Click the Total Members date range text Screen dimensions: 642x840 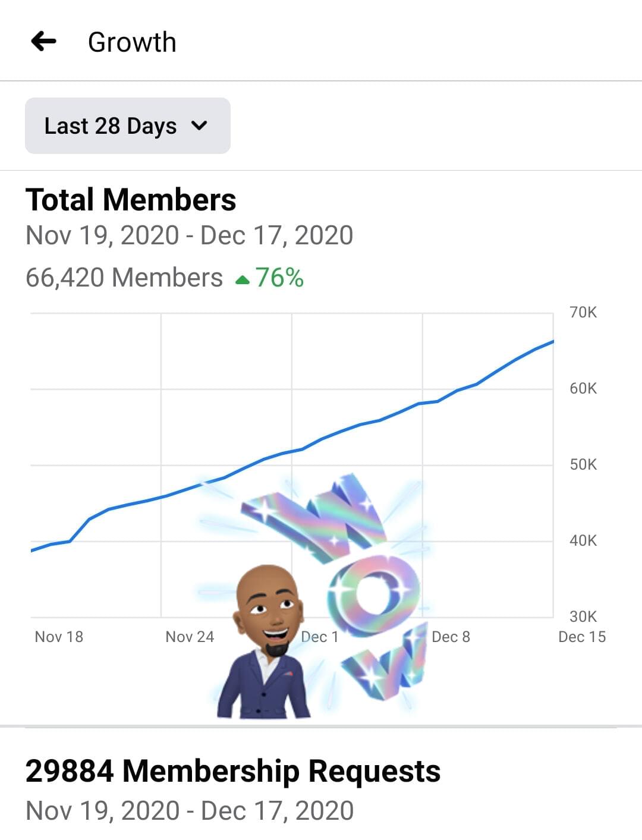pyautogui.click(x=189, y=235)
